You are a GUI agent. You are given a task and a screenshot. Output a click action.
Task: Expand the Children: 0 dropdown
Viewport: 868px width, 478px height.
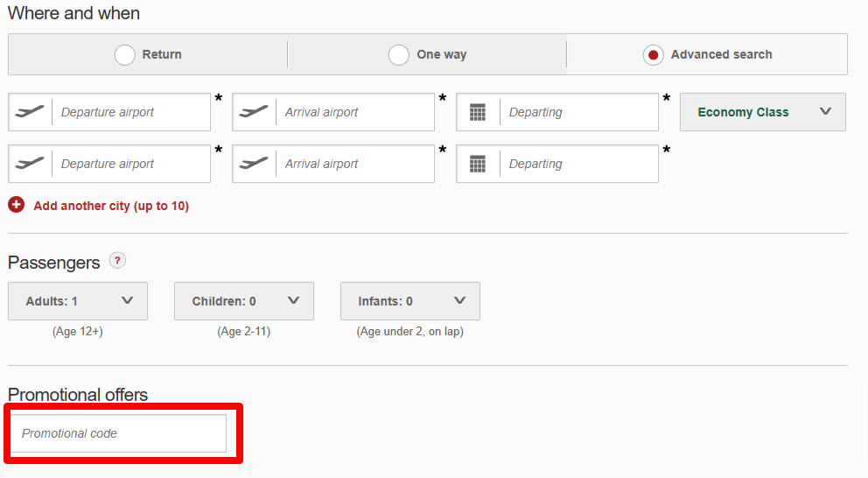click(x=244, y=301)
